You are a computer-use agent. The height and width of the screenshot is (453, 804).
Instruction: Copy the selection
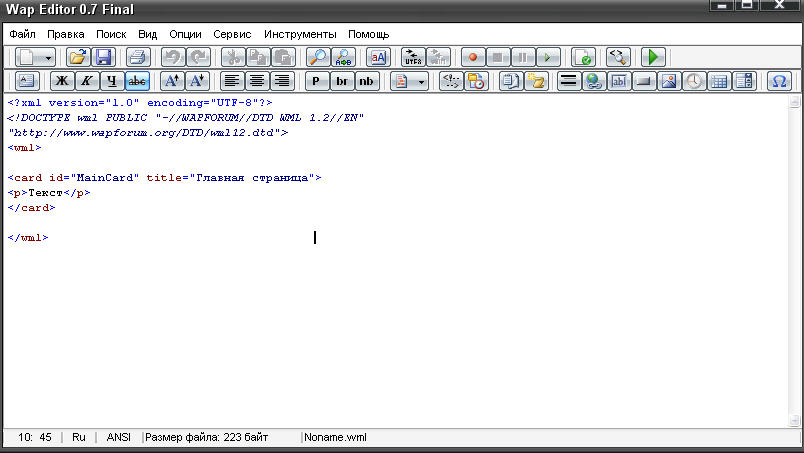click(x=258, y=57)
